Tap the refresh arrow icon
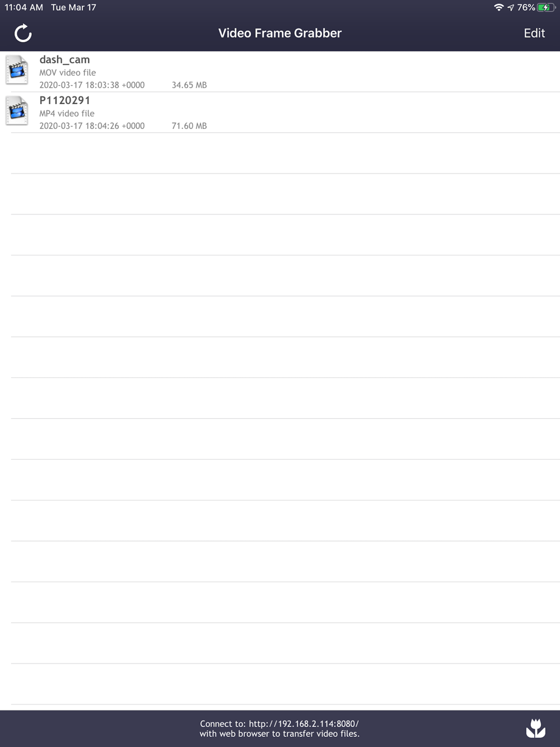This screenshot has width=560, height=747. [23, 33]
